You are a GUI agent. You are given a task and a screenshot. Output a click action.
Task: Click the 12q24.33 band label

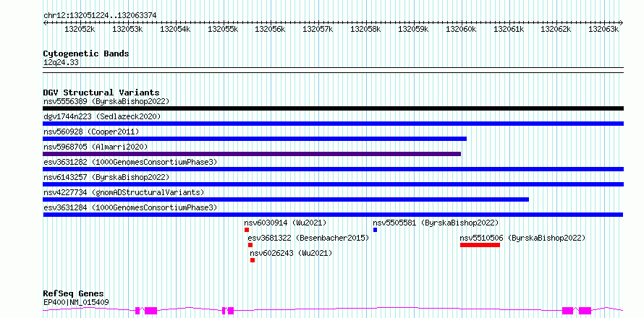tap(61, 62)
